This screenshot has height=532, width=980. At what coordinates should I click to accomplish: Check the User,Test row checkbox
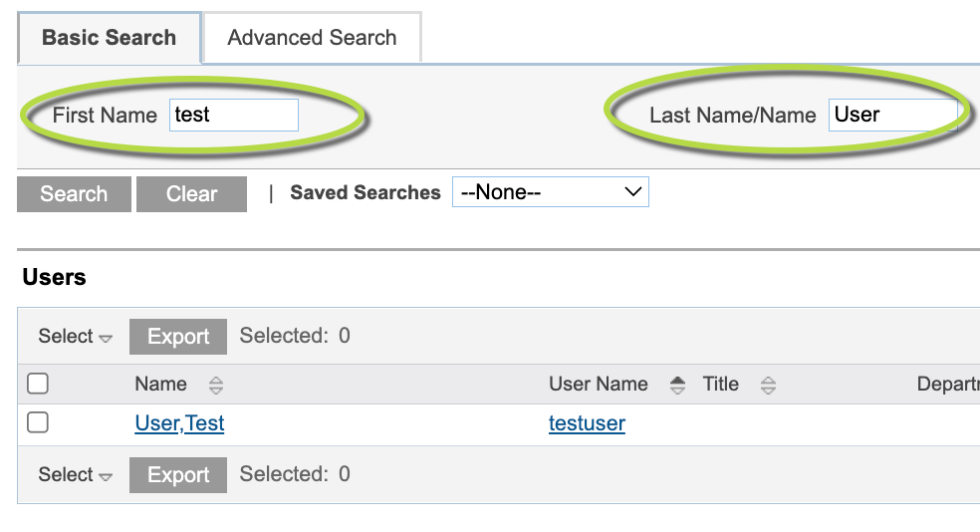click(38, 422)
